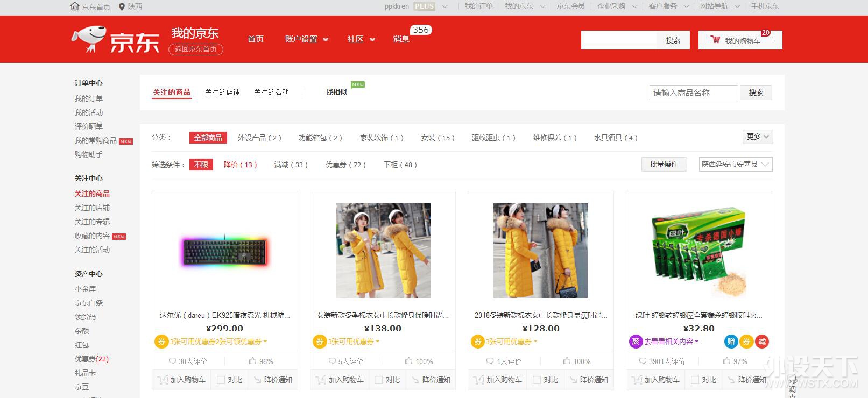868x398 pixels.
Task: Click thumbs-up icon showing 97%
Action: click(727, 361)
